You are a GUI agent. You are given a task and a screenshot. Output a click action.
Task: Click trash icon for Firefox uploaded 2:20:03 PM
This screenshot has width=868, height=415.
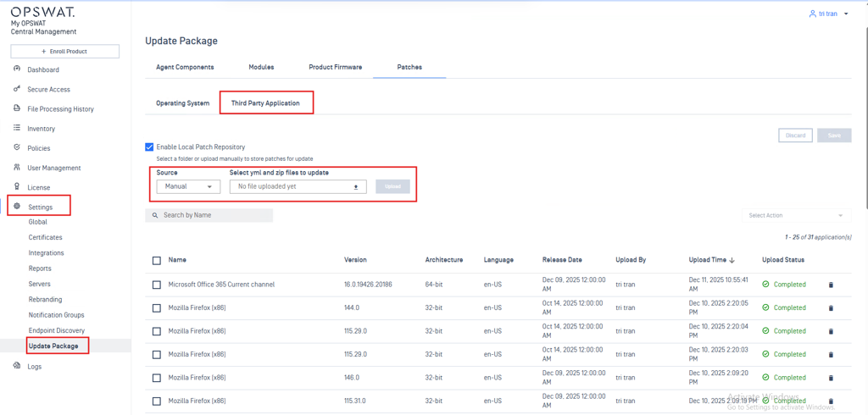tap(831, 355)
